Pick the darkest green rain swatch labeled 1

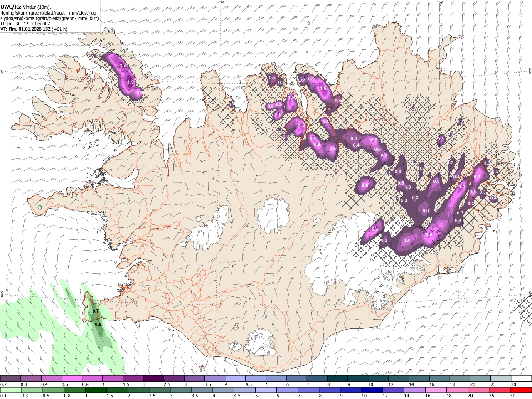pyautogui.click(x=96, y=390)
